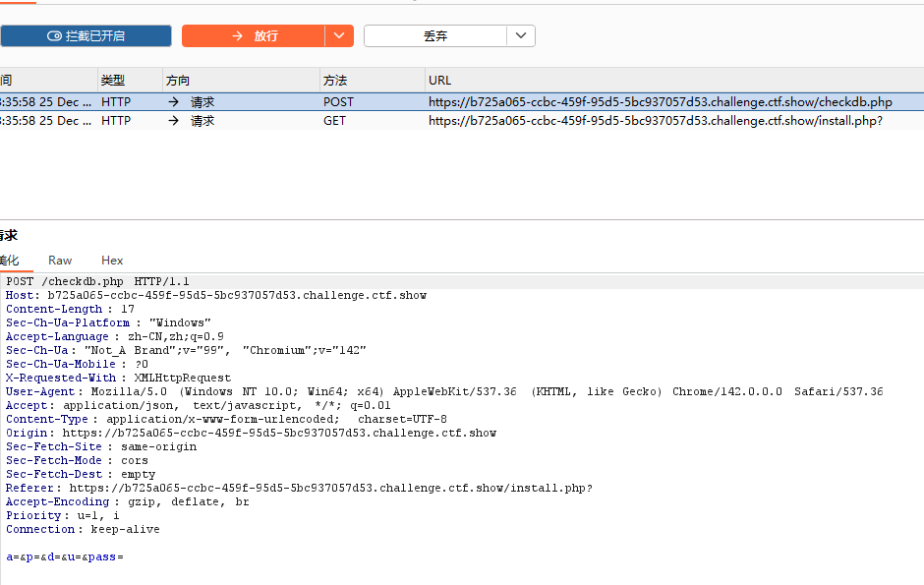Sort by the 类型 column header
This screenshot has width=924, height=585.
point(113,81)
